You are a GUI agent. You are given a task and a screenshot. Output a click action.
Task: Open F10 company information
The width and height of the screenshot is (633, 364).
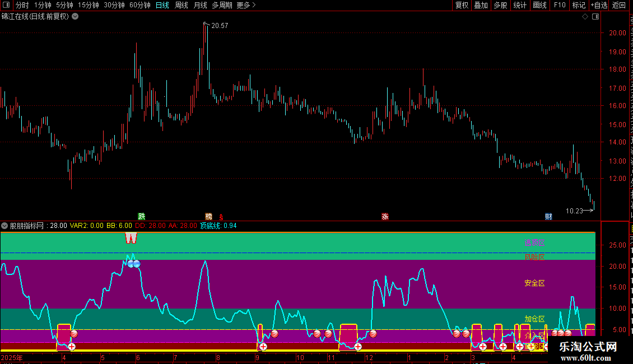pos(560,5)
